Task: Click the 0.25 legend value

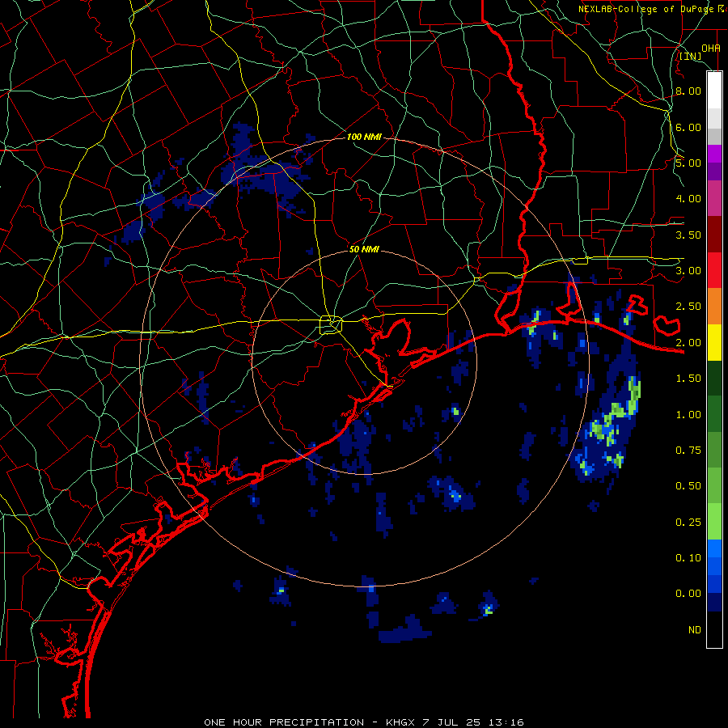Action: click(688, 523)
